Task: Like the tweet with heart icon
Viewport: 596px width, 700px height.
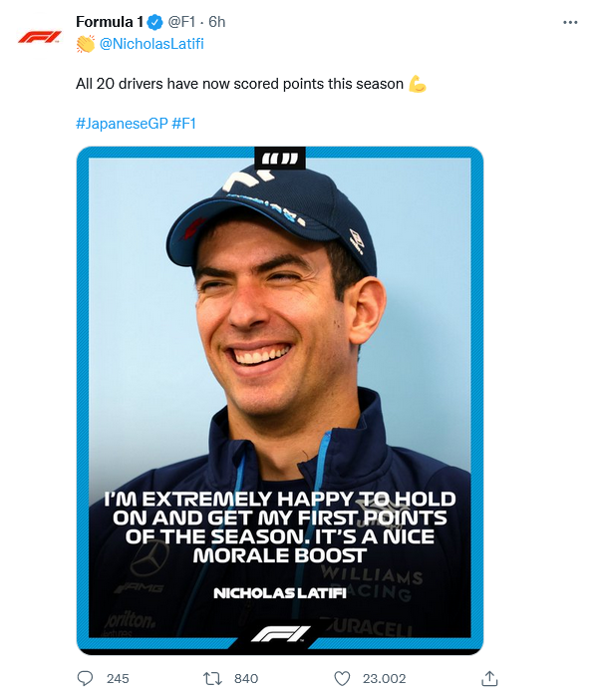Action: (342, 679)
